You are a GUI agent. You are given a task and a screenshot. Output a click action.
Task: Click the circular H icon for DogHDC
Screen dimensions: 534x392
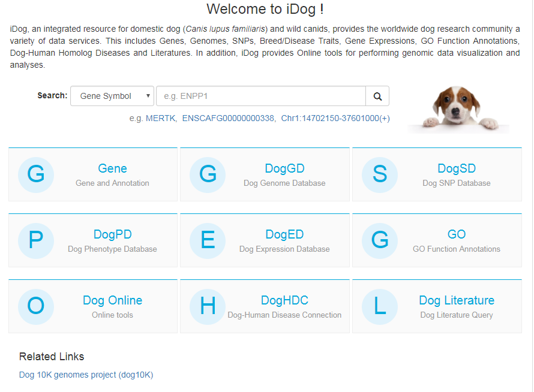pos(208,306)
